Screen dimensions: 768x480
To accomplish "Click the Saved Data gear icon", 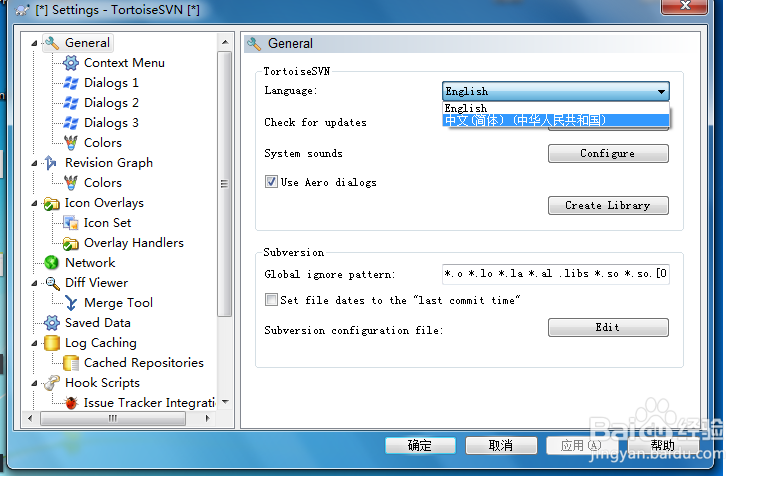I will (51, 323).
